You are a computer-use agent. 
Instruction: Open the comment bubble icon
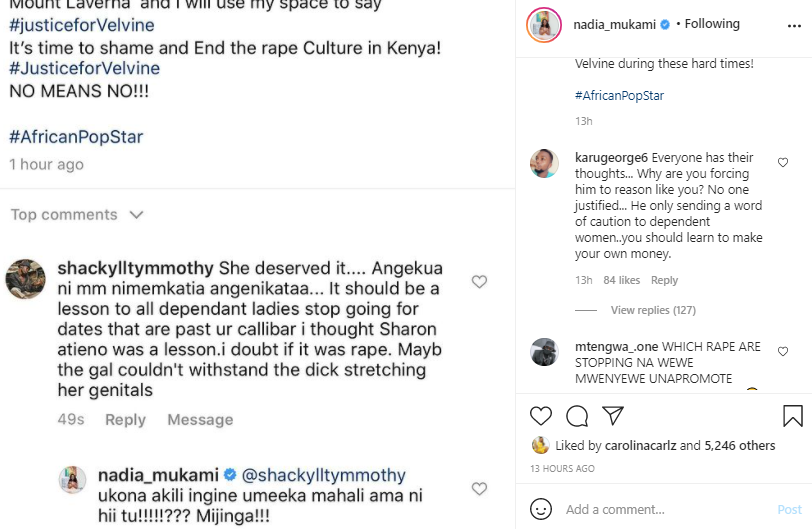[x=577, y=416]
